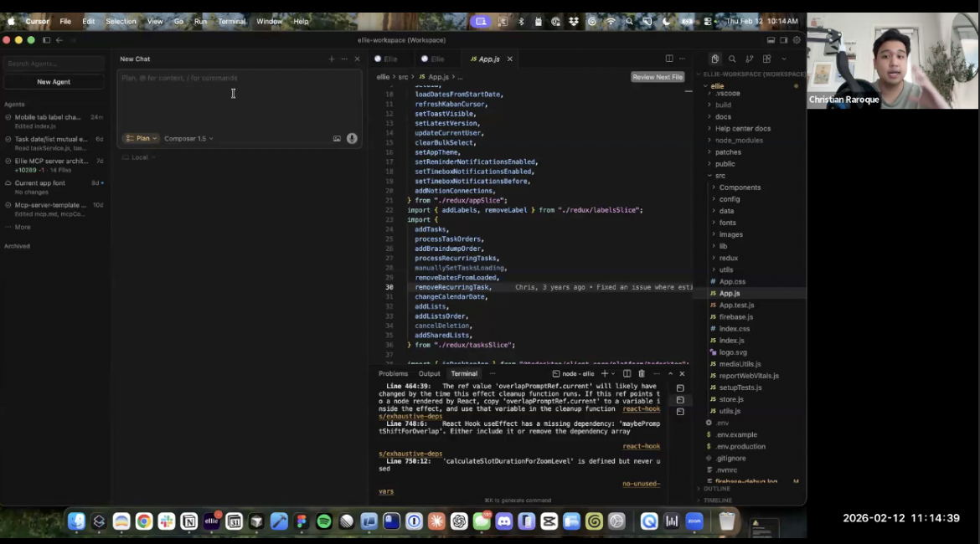Open settings with the title bar gear icon
The image size is (980, 544).
click(797, 40)
